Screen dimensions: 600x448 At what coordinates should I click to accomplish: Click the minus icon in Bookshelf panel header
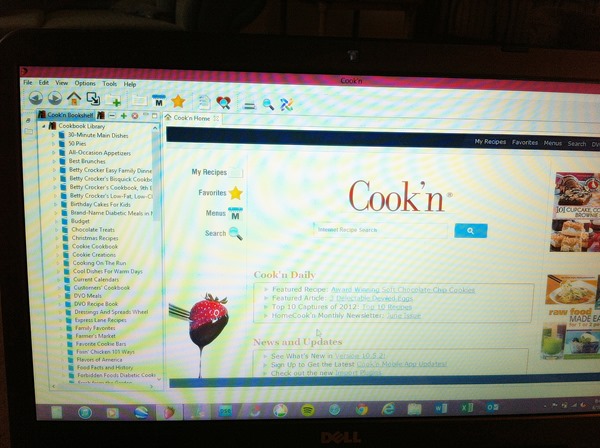pyautogui.click(x=112, y=115)
